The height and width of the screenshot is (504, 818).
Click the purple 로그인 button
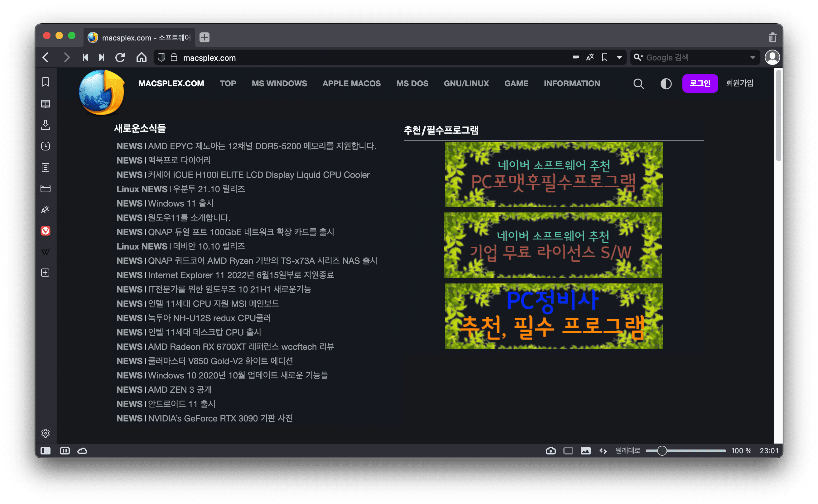(x=700, y=83)
